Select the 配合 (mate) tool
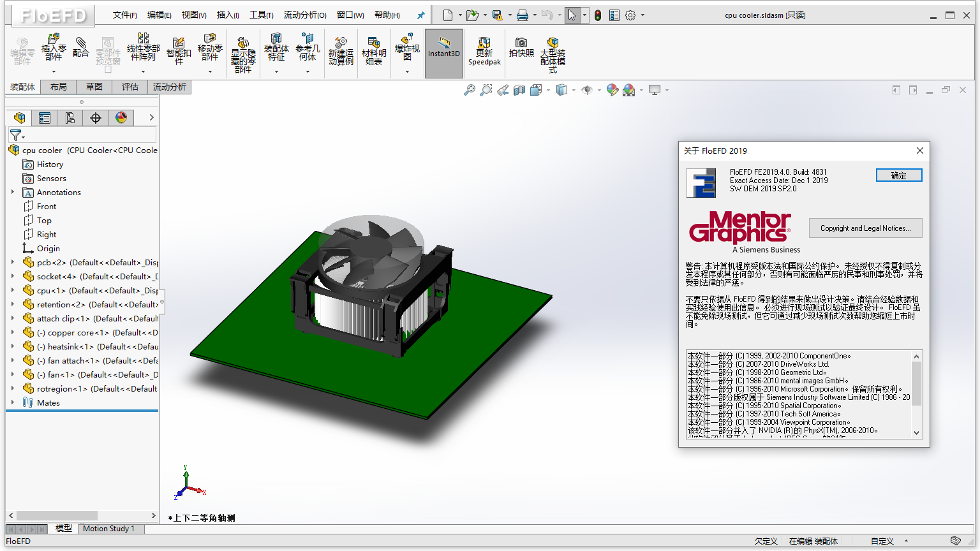 pos(81,47)
